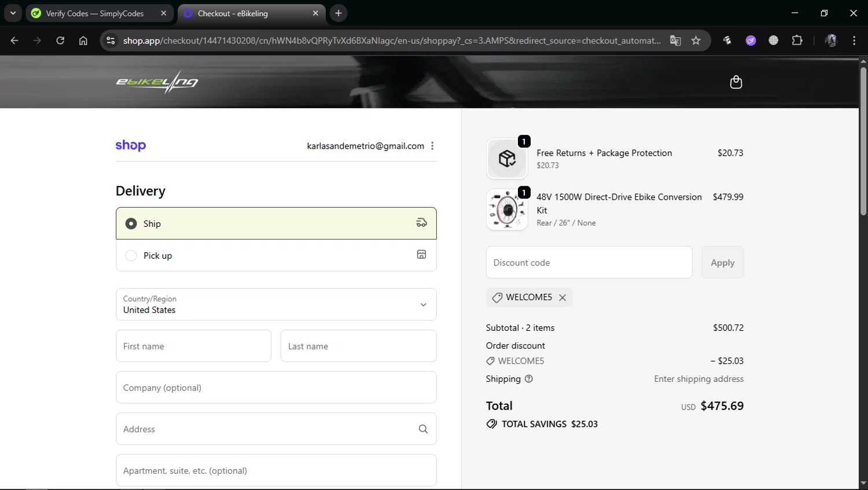Restore down the browser window
The height and width of the screenshot is (490, 868).
824,13
